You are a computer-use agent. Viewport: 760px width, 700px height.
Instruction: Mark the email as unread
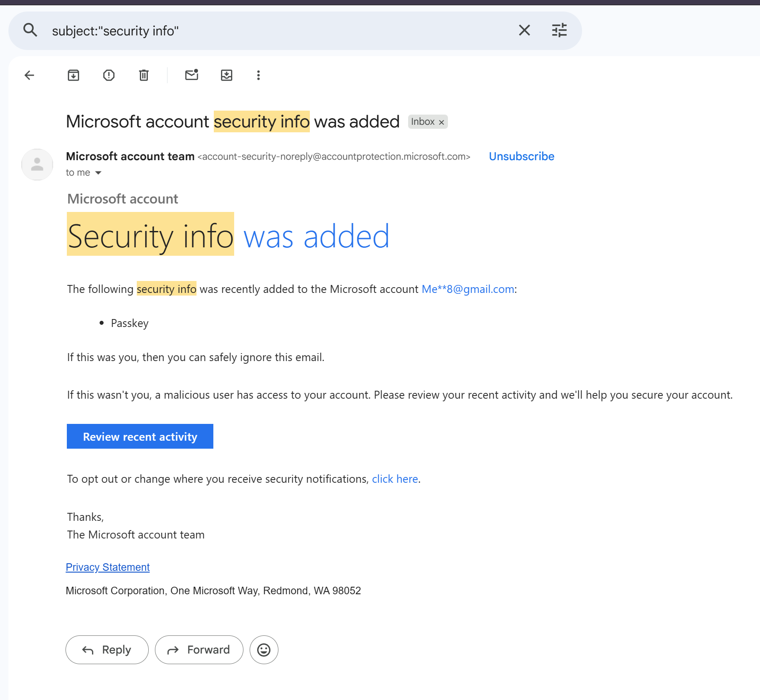point(192,75)
